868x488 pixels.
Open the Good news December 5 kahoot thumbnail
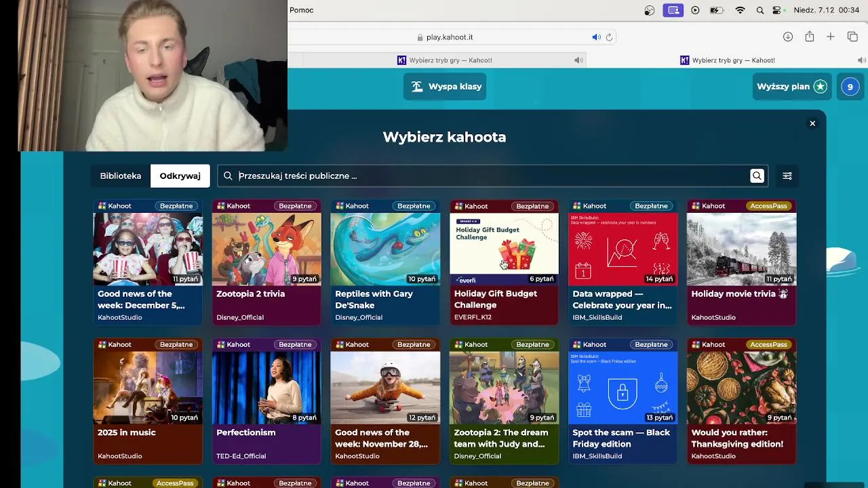(148, 249)
